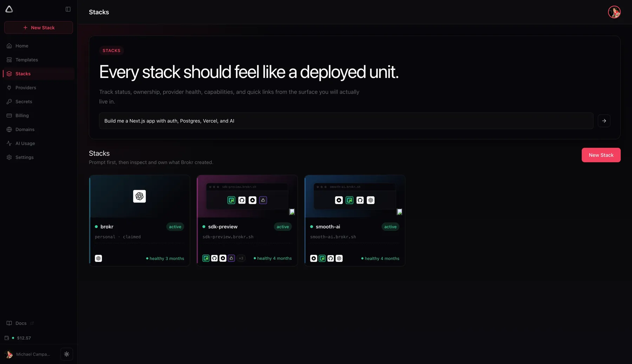Open Settings from the sidebar
The width and height of the screenshot is (632, 364).
[x=39, y=157]
